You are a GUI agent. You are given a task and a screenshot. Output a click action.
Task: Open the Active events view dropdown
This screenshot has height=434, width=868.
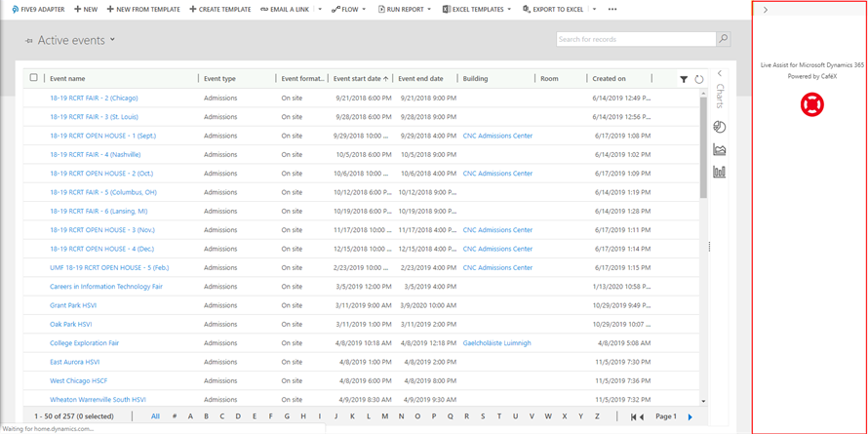click(113, 40)
